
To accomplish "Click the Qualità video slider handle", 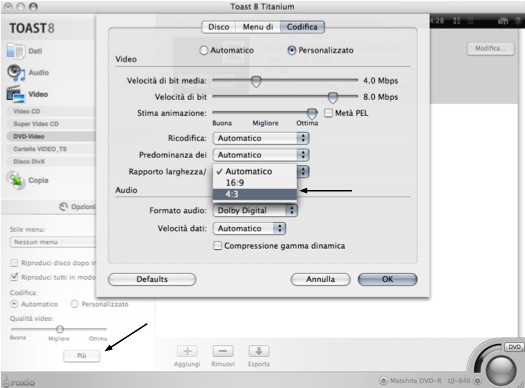I will click(60, 329).
